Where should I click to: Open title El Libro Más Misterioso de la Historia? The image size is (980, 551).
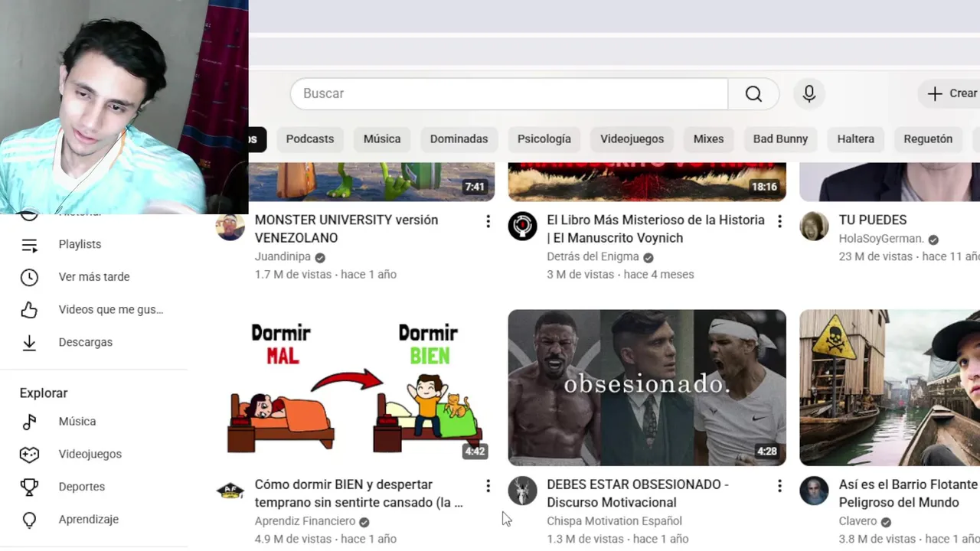(655, 229)
